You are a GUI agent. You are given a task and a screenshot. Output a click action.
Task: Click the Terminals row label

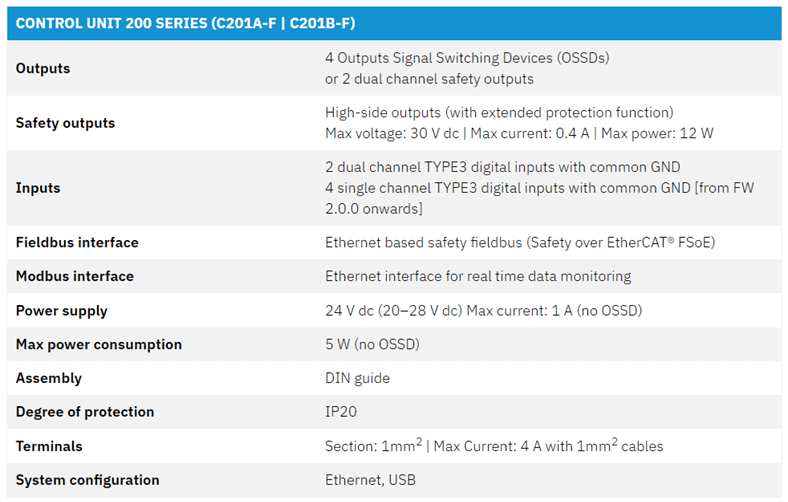49,446
